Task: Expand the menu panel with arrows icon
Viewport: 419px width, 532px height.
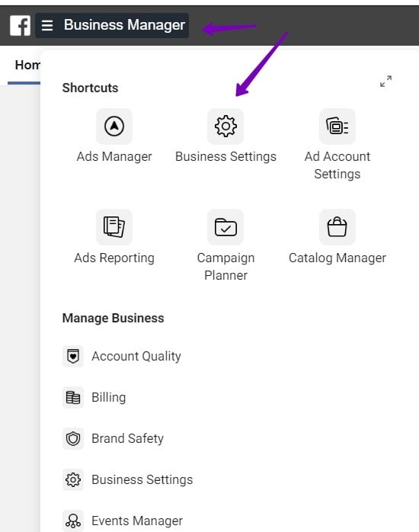Action: click(385, 82)
